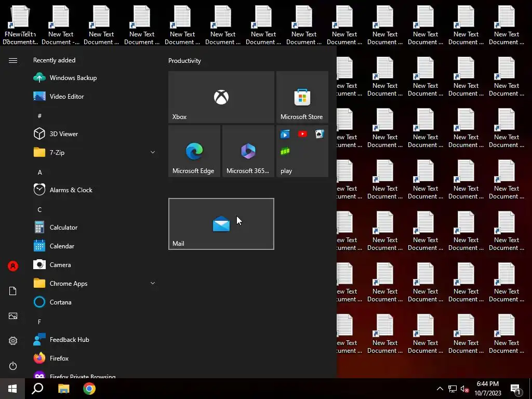Show hidden system tray icons
Viewport: 532px width, 399px height.
[440, 389]
